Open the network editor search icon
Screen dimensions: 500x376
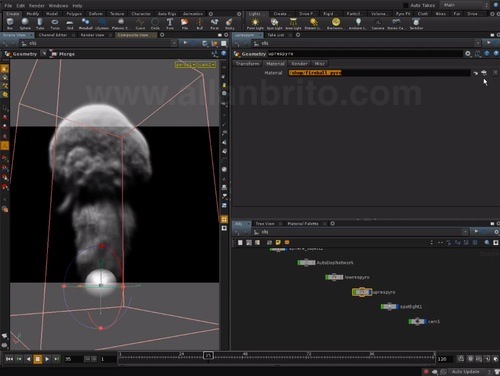[x=487, y=243]
